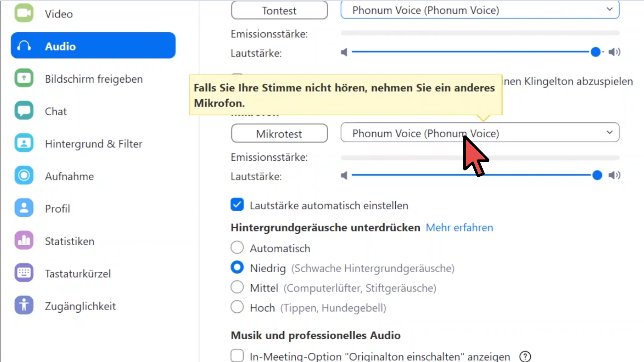Choose Hoch noise suppression level
Viewport: 644px width, 362px height.
237,307
